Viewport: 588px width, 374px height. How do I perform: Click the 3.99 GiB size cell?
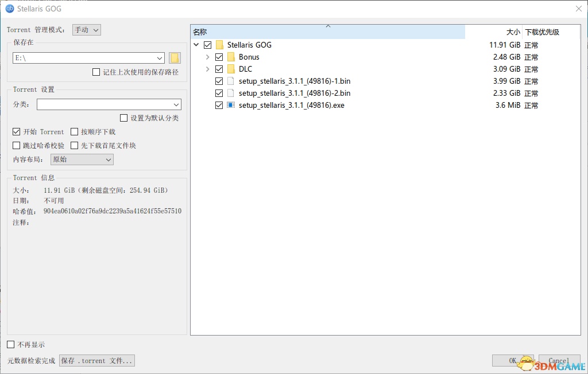[506, 81]
